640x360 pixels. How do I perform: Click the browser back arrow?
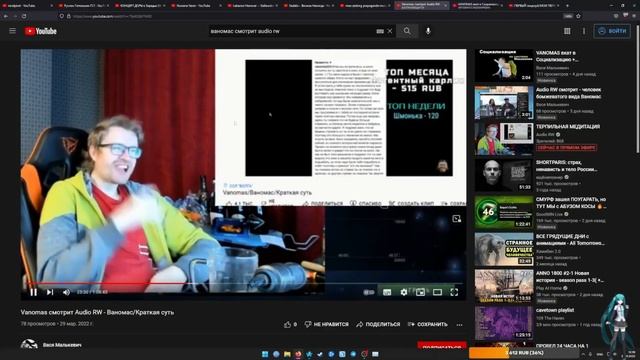[x=6, y=16]
